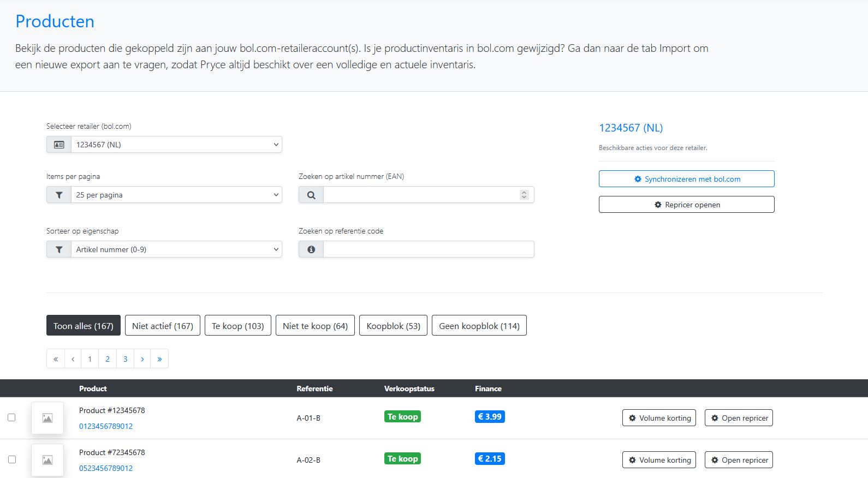Go to page 3 in pagination
868x478 pixels.
pyautogui.click(x=125, y=358)
